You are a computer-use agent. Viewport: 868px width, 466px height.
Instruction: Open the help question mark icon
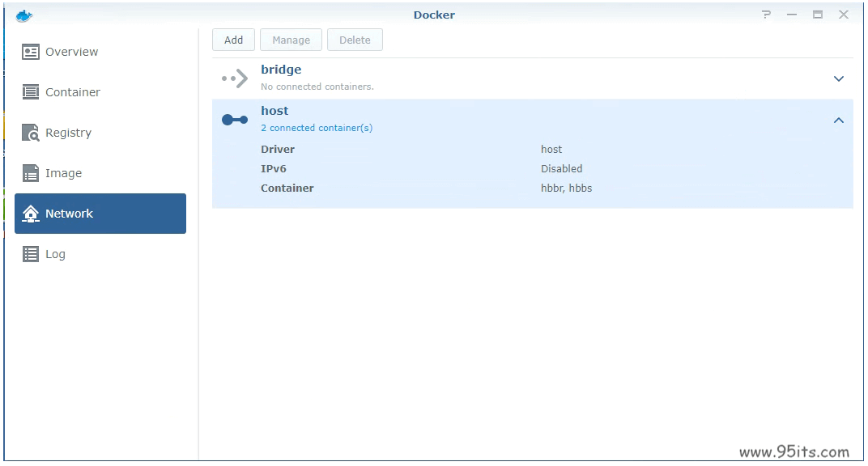(766, 15)
